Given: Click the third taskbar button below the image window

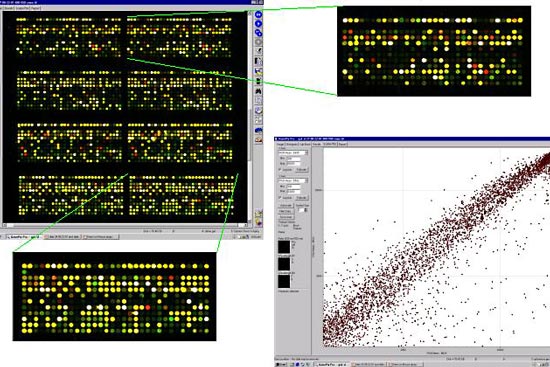Looking at the screenshot, I should point(101,237).
